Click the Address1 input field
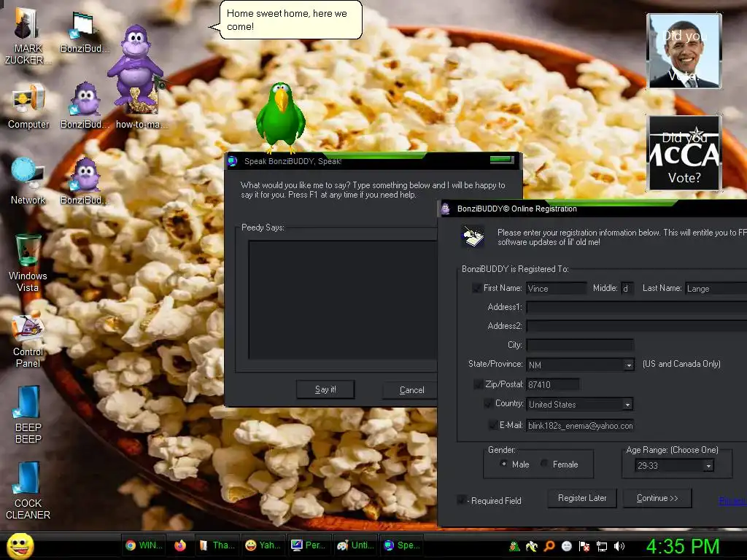 [636, 308]
